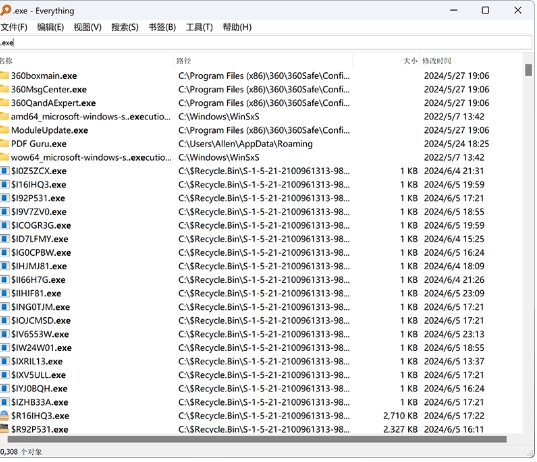Image resolution: width=537 pixels, height=462 pixels.
Task: Select the icon beside $R92P531.exe
Action: [x=4, y=429]
